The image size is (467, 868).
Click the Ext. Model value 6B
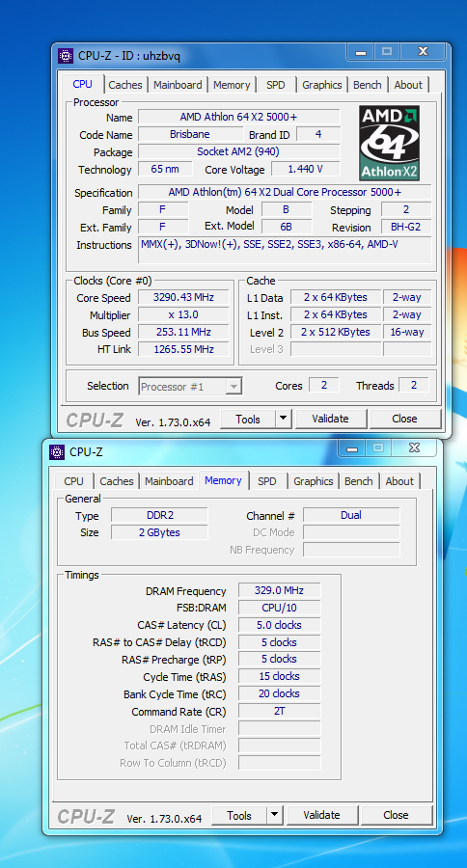click(x=287, y=227)
